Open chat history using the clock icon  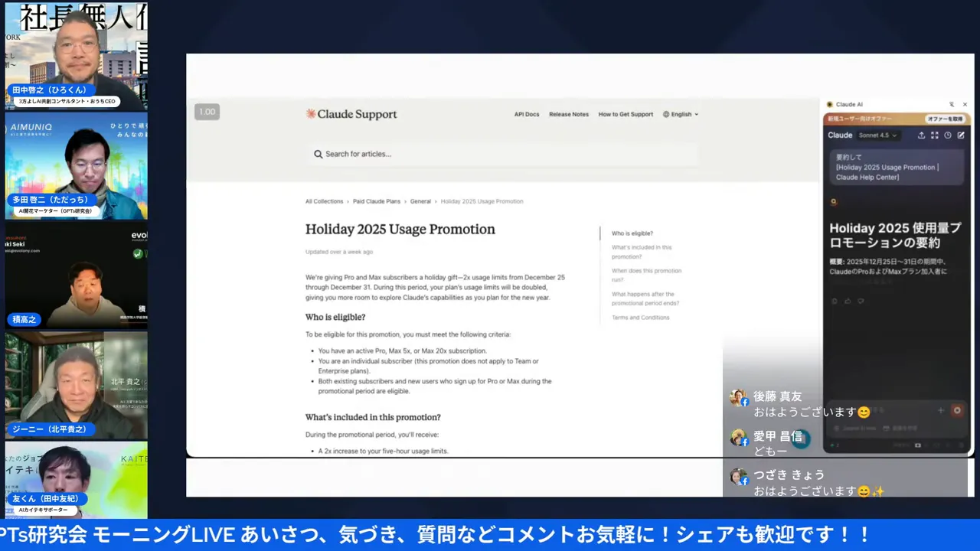click(948, 135)
